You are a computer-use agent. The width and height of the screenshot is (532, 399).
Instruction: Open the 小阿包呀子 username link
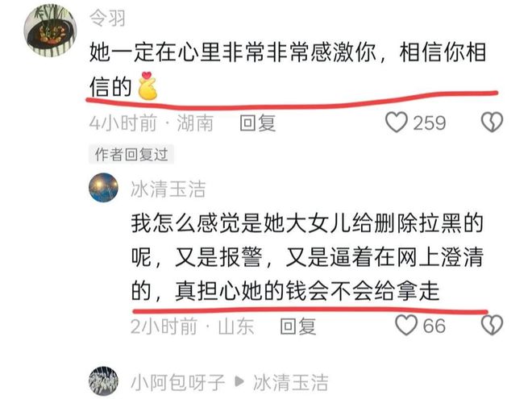(178, 382)
